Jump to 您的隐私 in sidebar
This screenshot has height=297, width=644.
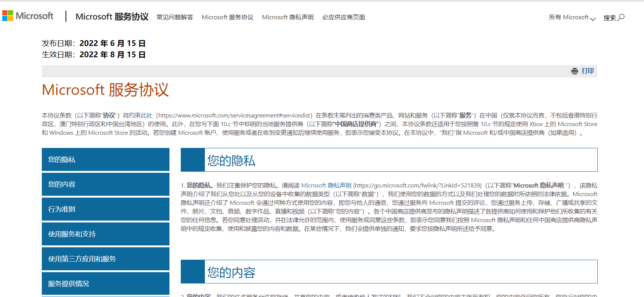coord(105,159)
